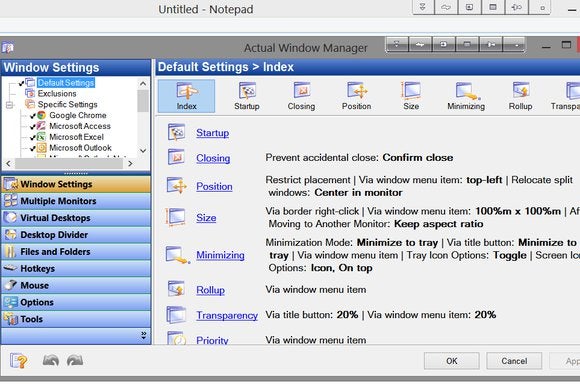Open the Position toolbar page

(357, 96)
